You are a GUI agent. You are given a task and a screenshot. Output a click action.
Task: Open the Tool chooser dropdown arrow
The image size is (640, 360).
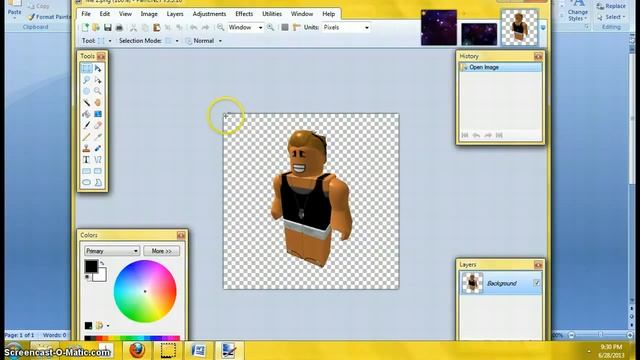pyautogui.click(x=109, y=41)
